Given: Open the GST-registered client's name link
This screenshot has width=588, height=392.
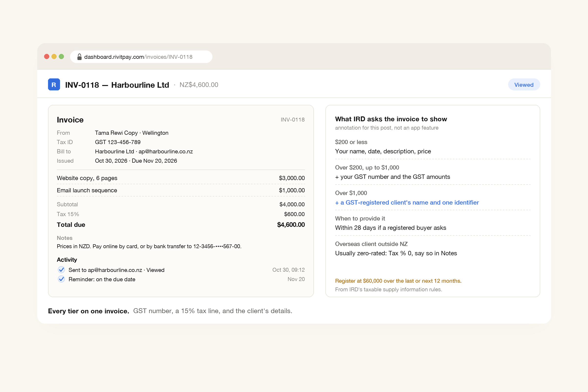Looking at the screenshot, I should click(x=407, y=203).
